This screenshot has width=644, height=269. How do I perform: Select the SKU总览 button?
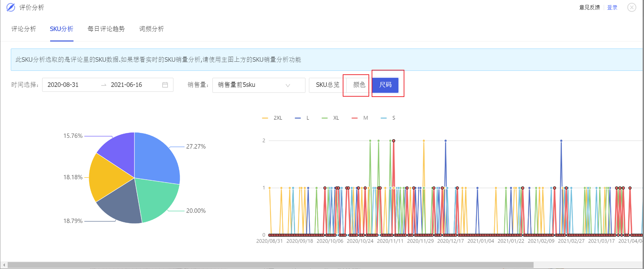pyautogui.click(x=327, y=85)
